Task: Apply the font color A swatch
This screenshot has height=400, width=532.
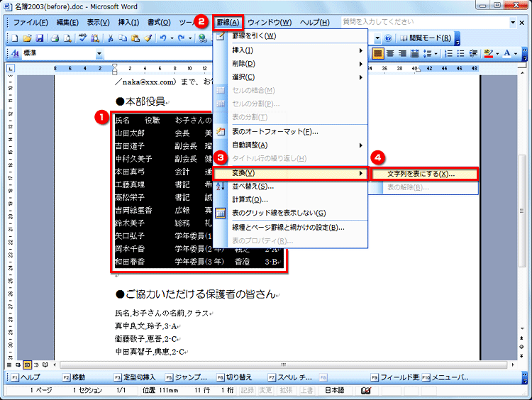Action: point(507,53)
